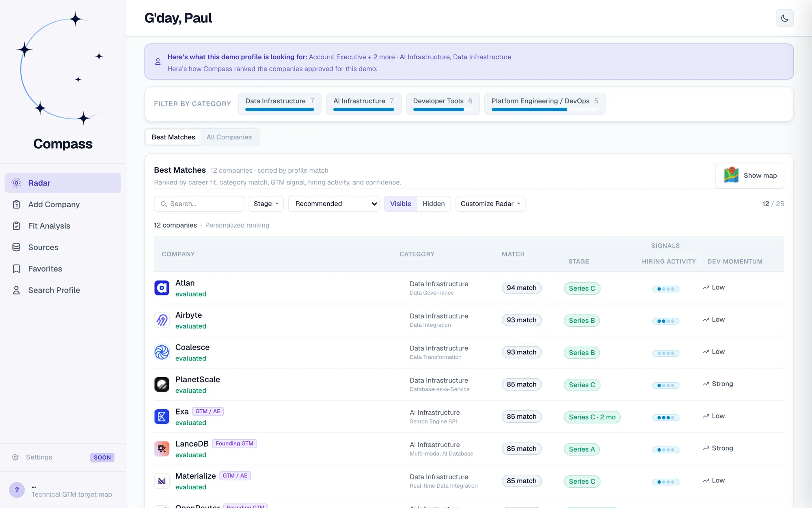Click the Sources database icon
This screenshot has height=508, width=812.
tap(16, 247)
